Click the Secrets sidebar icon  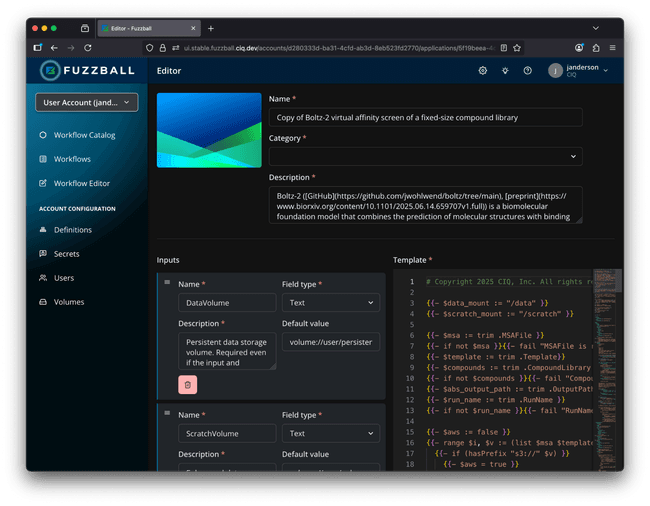(x=43, y=254)
